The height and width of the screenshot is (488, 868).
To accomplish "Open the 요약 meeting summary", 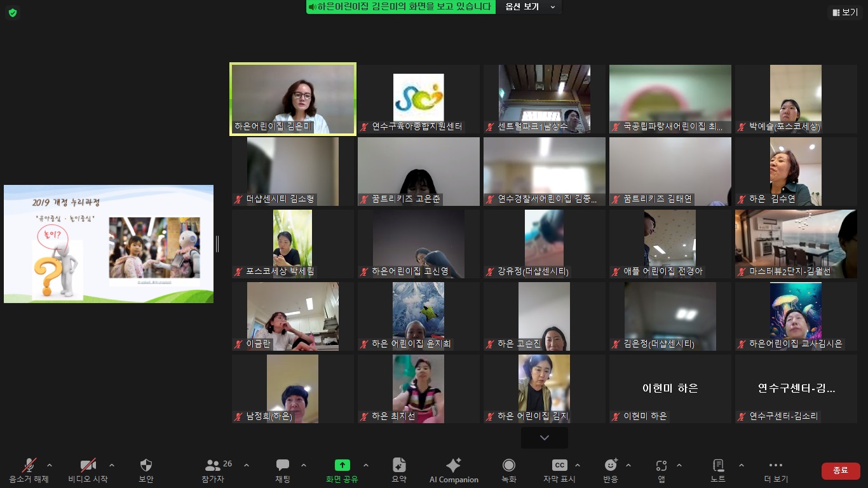I will click(x=399, y=471).
